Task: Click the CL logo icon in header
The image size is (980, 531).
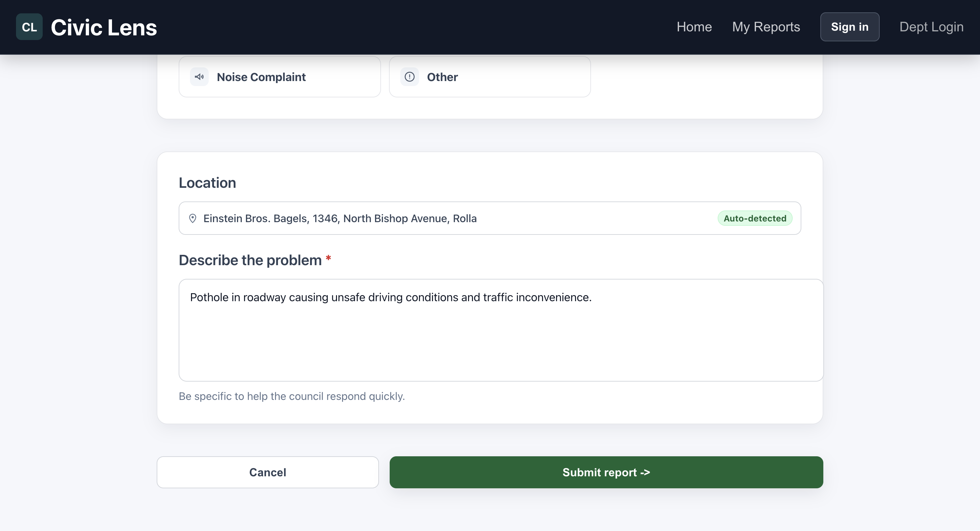Action: click(29, 27)
